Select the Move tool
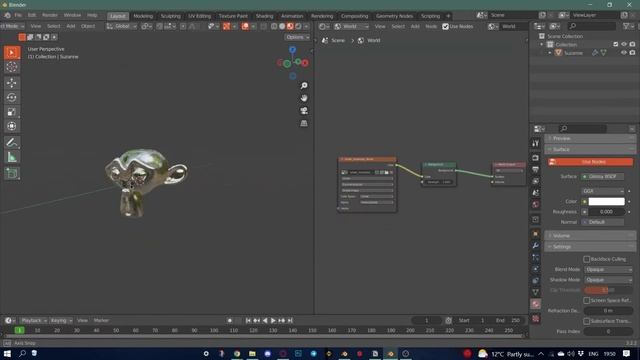 (x=12, y=83)
